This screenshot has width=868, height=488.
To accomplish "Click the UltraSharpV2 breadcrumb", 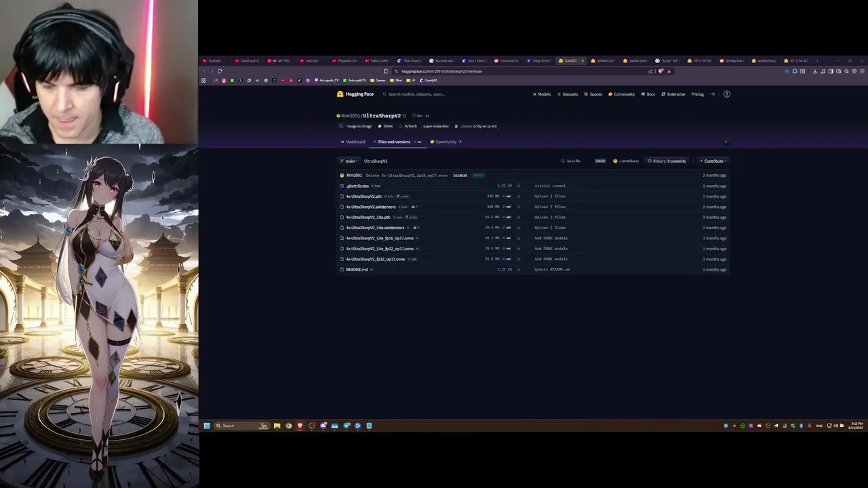I will pos(376,161).
